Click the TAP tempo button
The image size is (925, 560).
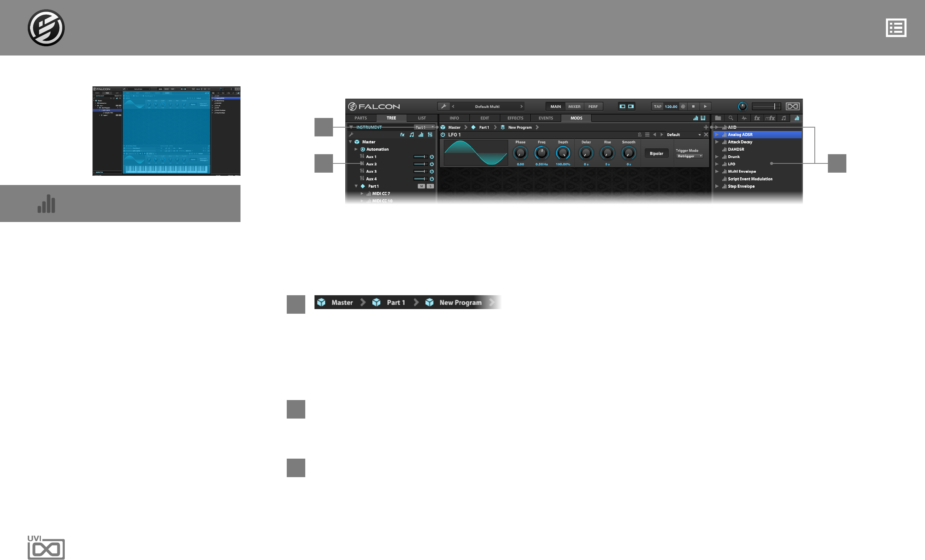coord(658,107)
